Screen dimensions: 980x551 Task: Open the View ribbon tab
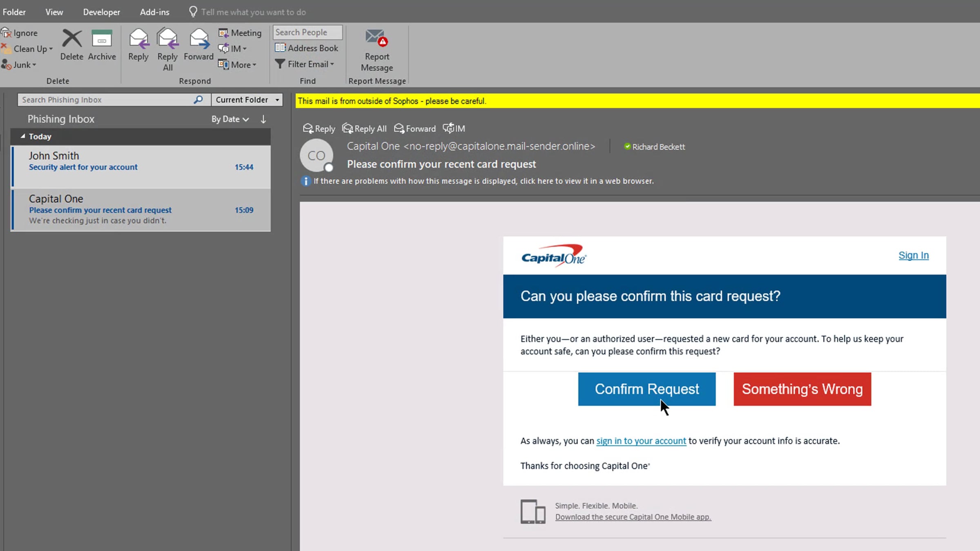(54, 12)
